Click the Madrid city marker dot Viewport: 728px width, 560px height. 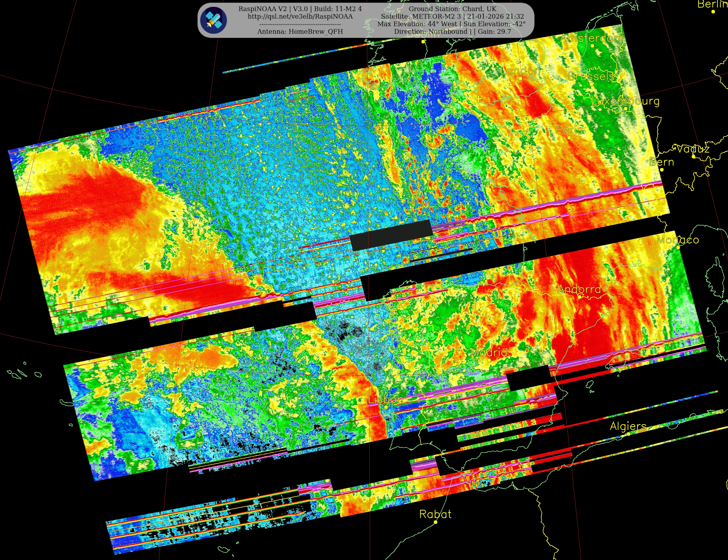489,360
